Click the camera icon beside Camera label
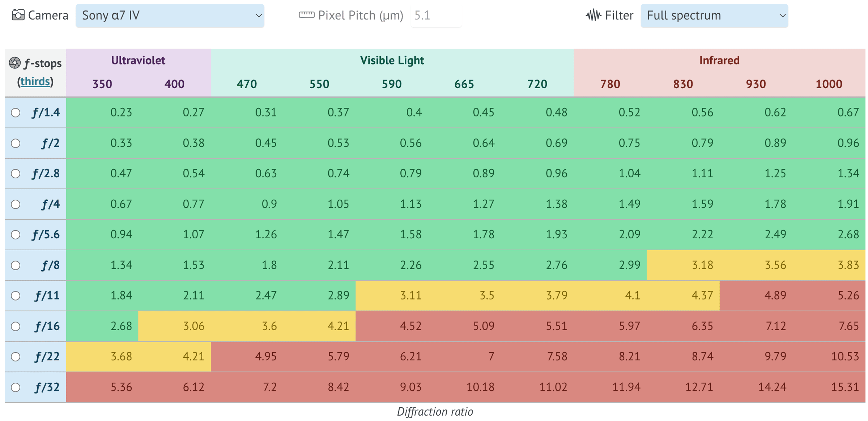The image size is (868, 421). [x=18, y=15]
